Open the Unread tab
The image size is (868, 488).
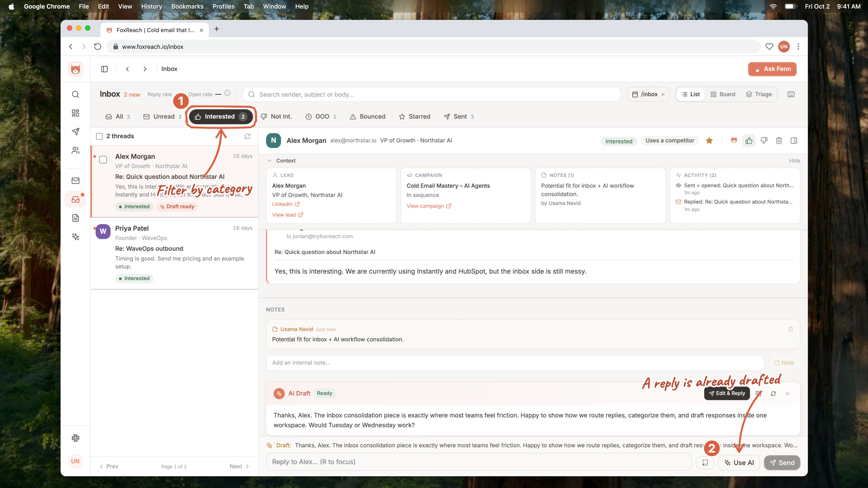[163, 117]
